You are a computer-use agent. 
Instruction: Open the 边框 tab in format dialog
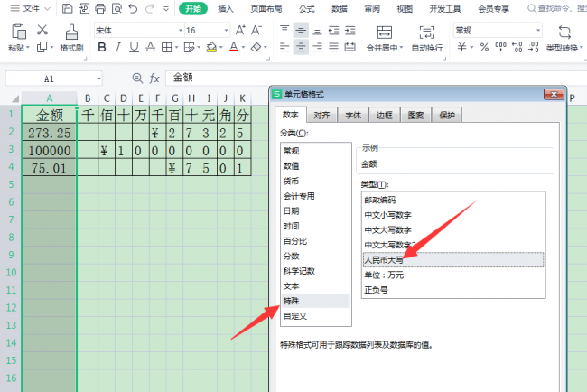[385, 116]
